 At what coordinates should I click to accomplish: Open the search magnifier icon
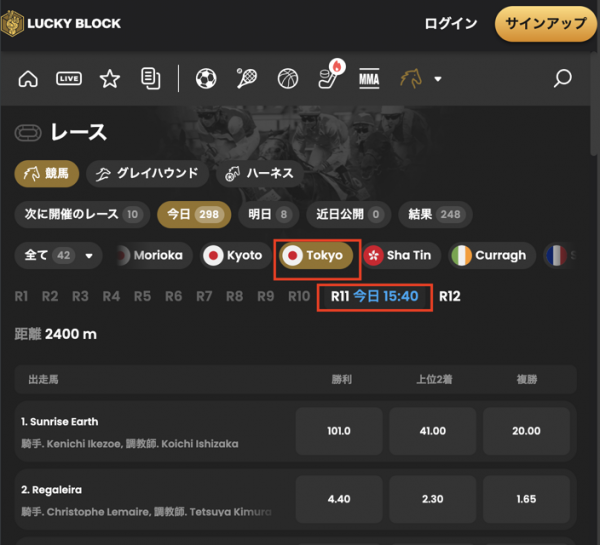[562, 78]
